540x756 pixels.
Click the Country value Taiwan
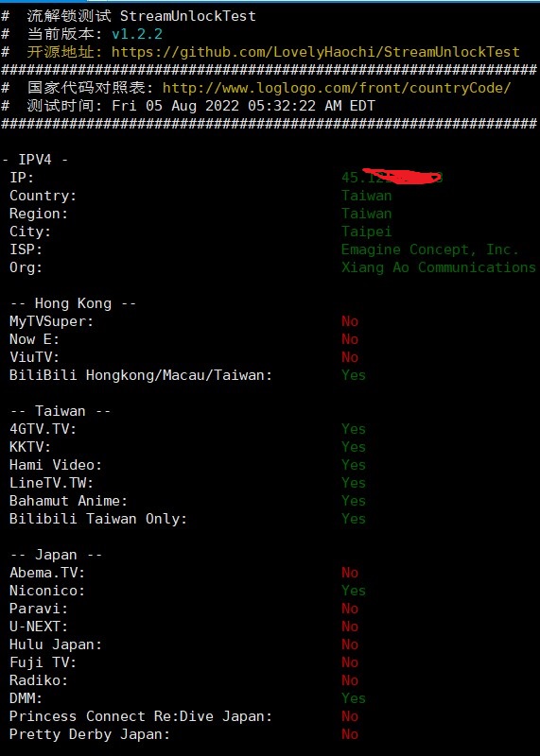click(x=367, y=196)
